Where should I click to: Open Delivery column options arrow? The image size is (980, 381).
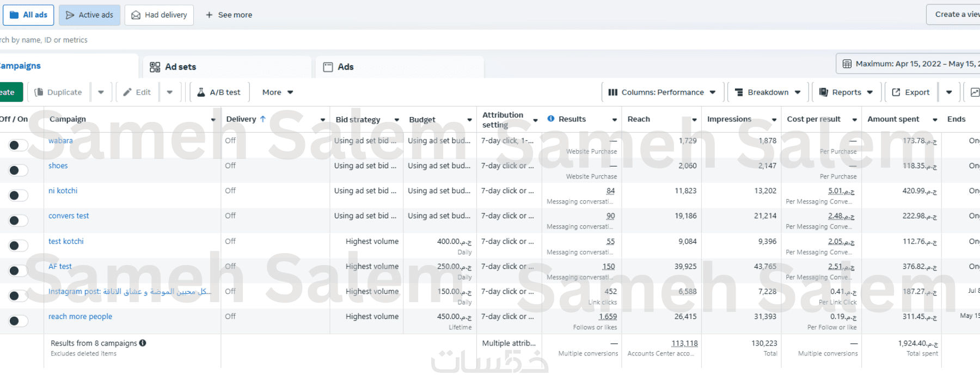323,120
